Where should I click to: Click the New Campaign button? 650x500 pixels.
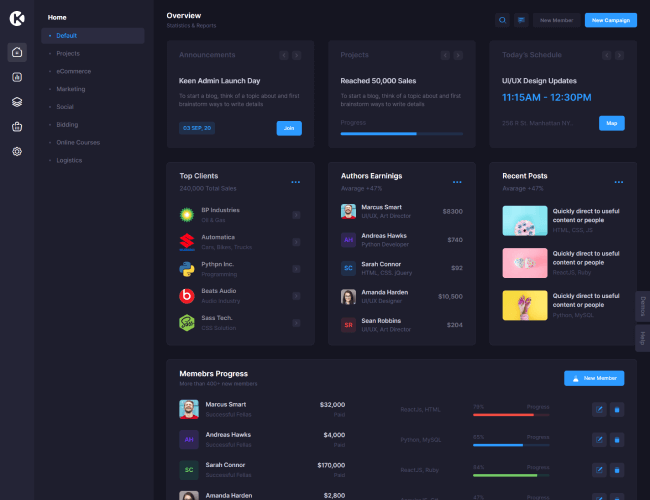click(610, 20)
